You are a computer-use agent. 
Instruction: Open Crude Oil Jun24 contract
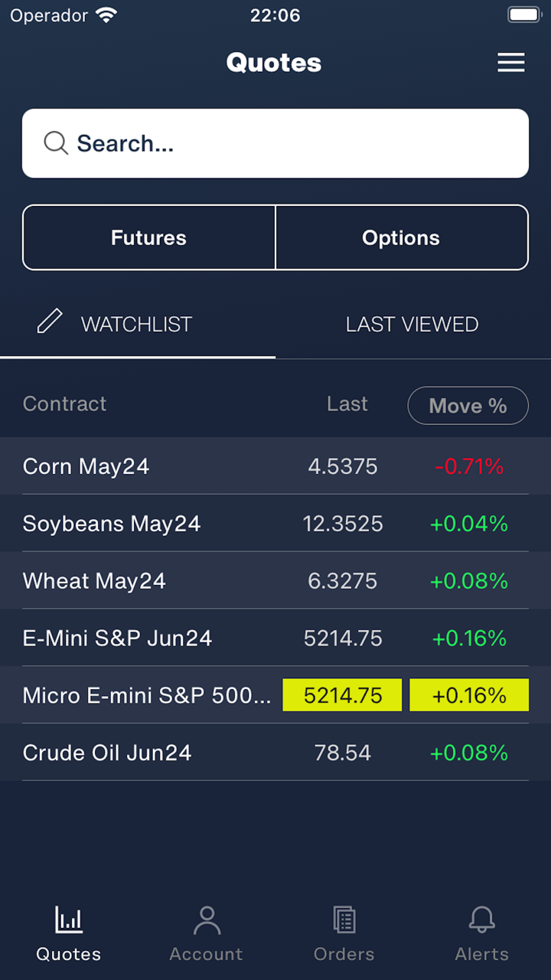pos(107,753)
